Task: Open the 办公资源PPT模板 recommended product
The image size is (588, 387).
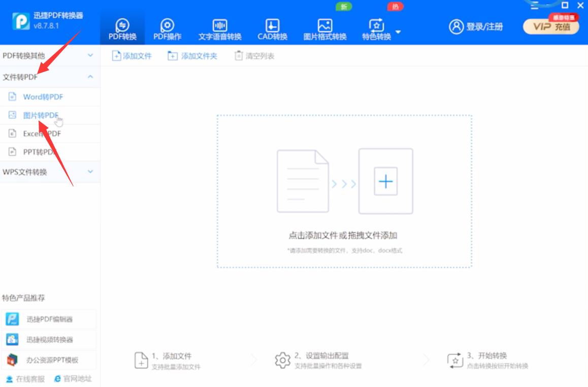Action: (49, 360)
